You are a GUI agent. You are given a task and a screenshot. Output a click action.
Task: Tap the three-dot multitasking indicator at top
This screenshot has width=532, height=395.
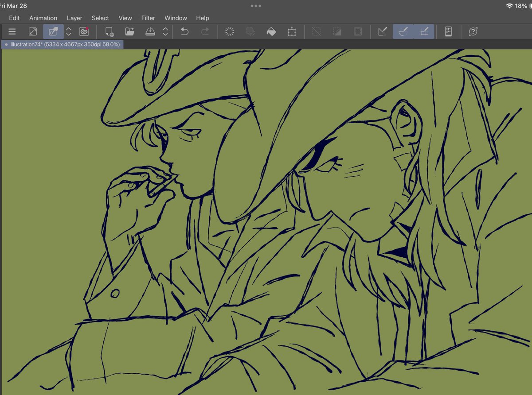pyautogui.click(x=256, y=6)
